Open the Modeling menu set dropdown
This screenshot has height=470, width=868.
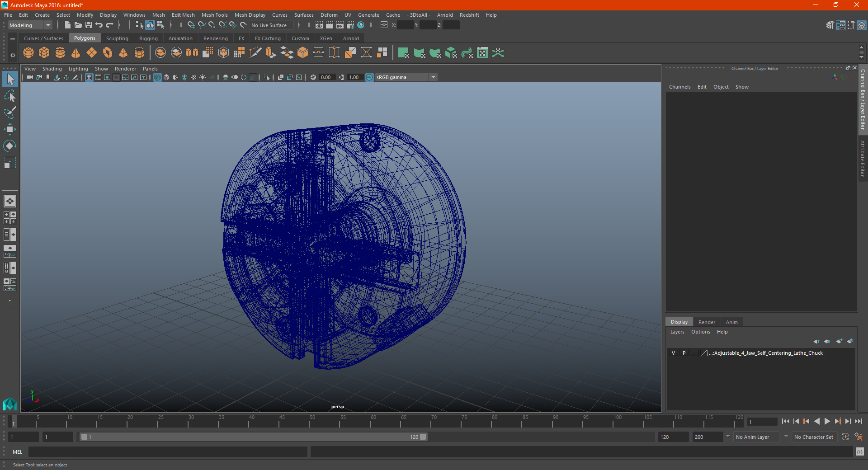(x=30, y=25)
